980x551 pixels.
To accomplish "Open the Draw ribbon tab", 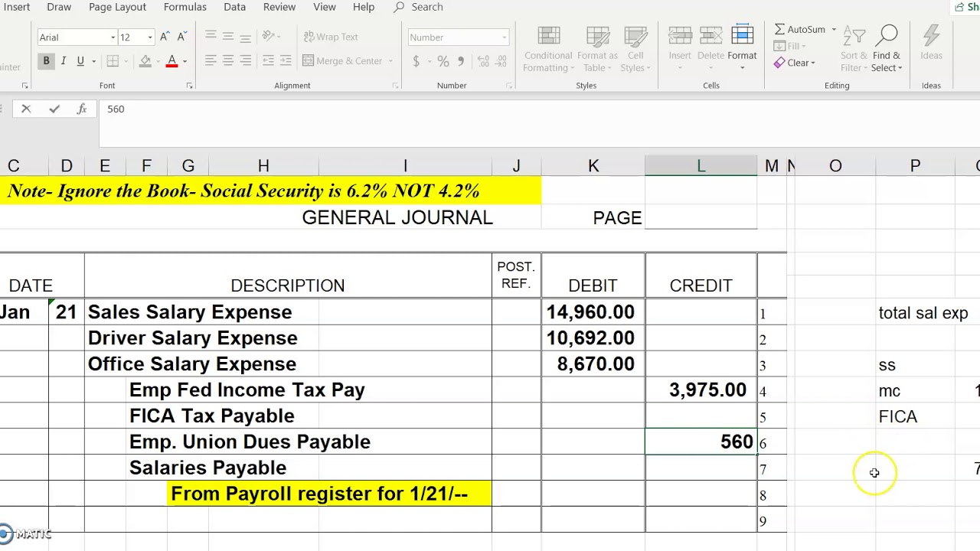I will (x=59, y=7).
